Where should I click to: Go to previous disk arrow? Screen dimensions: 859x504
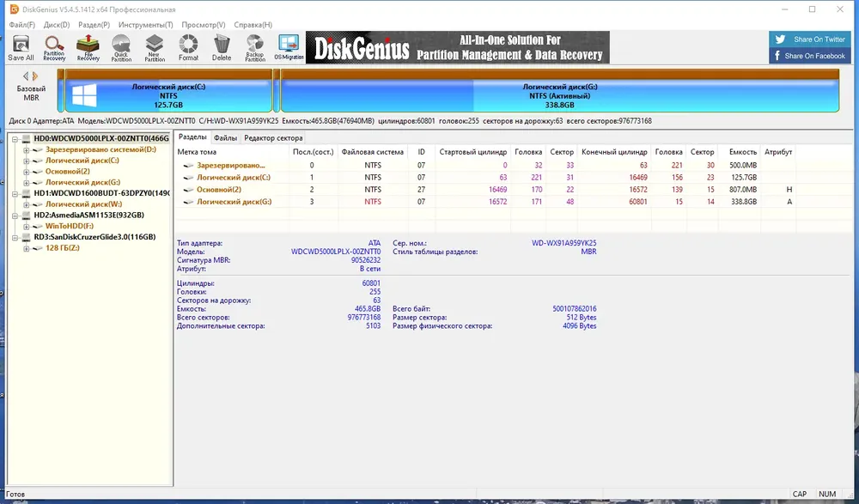25,76
